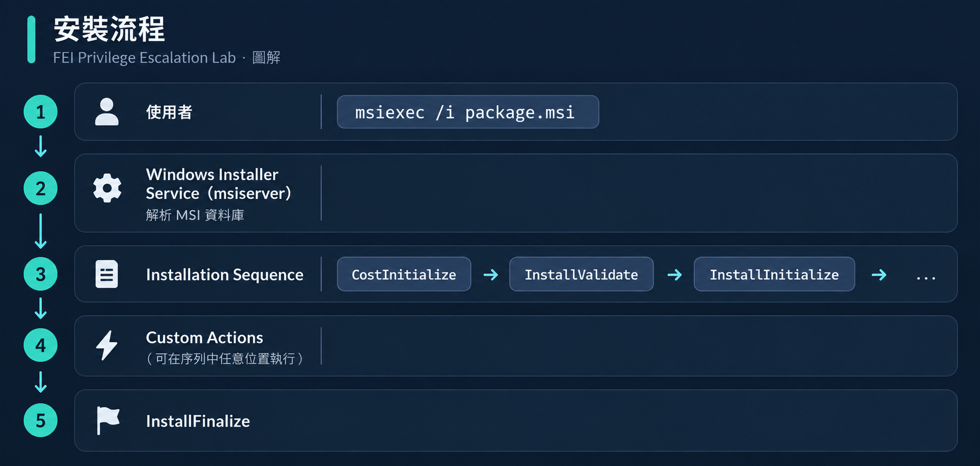Click the user person icon
980x466 pixels.
coord(107,112)
